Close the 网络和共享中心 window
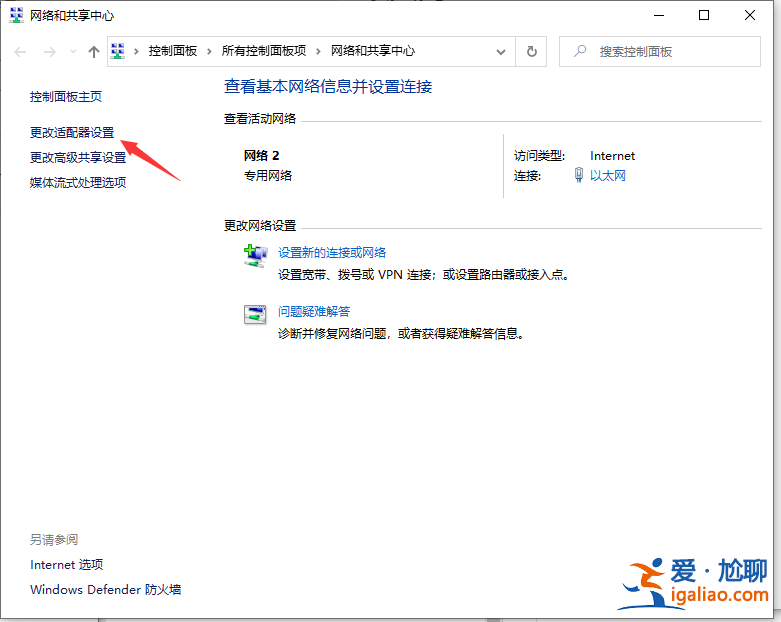Viewport: 781px width, 622px height. click(x=750, y=15)
